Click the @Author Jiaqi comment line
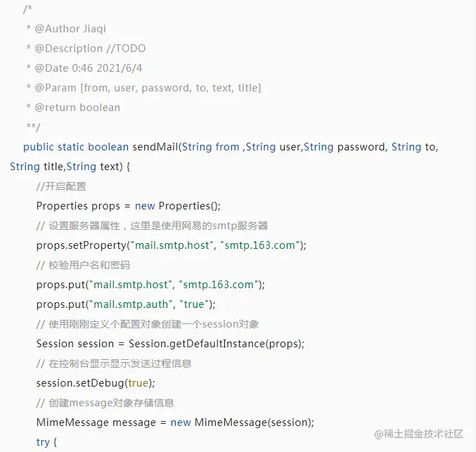This screenshot has height=452, width=476. click(66, 29)
